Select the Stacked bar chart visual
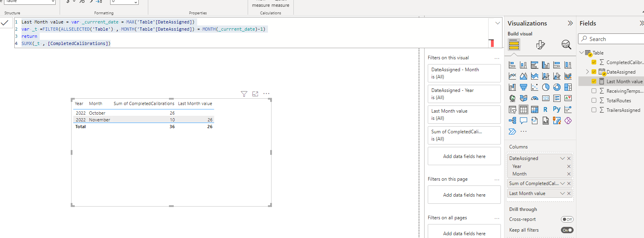This screenshot has height=238, width=644. click(x=512, y=65)
